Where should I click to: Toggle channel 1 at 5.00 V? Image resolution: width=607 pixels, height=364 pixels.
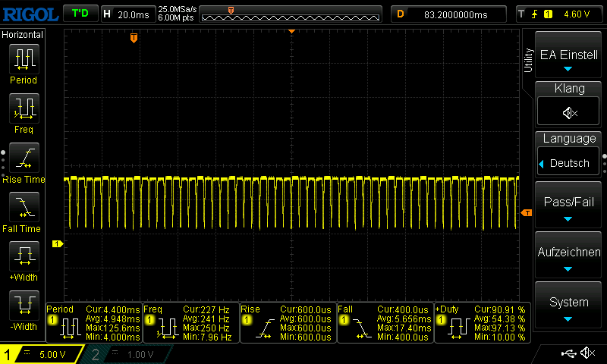pos(44,354)
